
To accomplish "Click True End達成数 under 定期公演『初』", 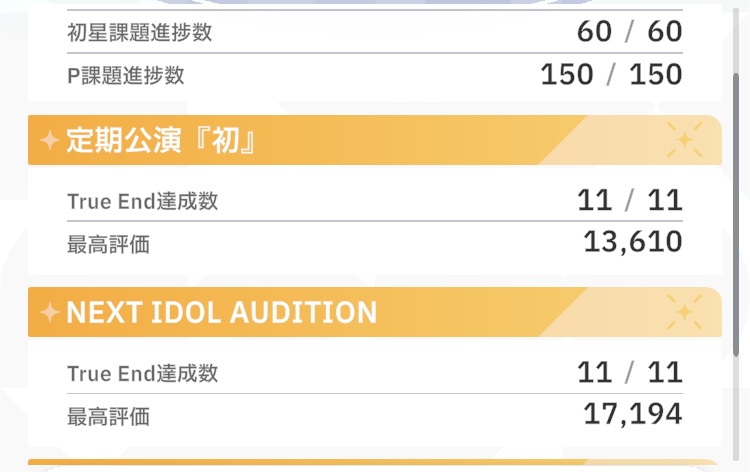I will point(142,202).
